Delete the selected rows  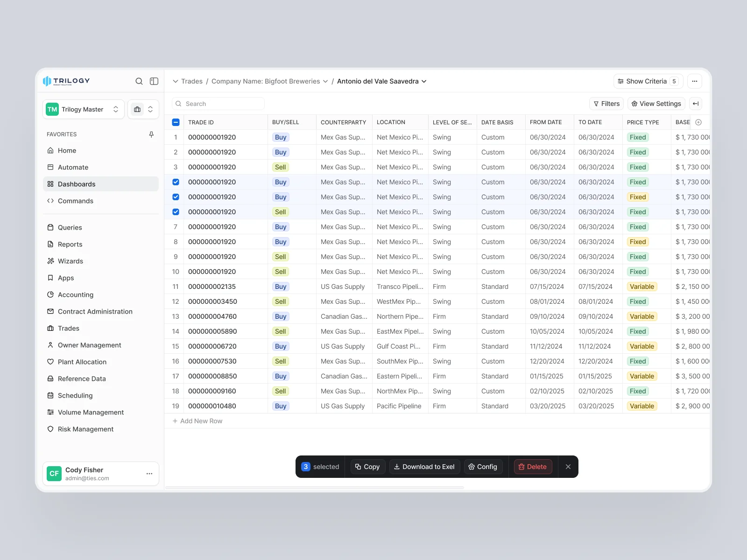coord(533,467)
